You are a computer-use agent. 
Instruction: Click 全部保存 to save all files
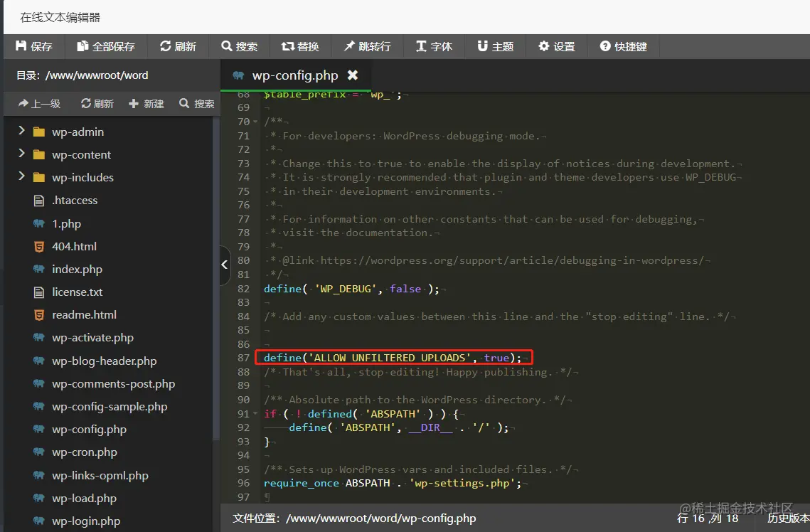click(106, 46)
